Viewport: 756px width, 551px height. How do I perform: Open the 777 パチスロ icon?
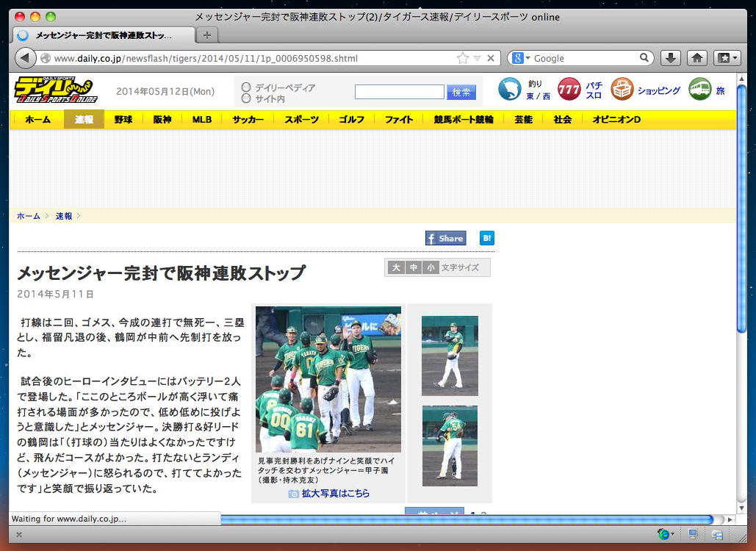tap(569, 89)
